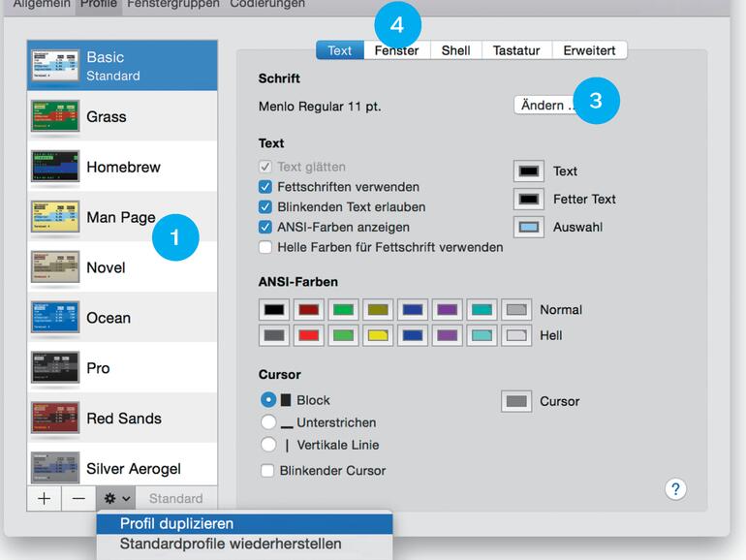
Task: Click the Standard default button
Action: [176, 498]
